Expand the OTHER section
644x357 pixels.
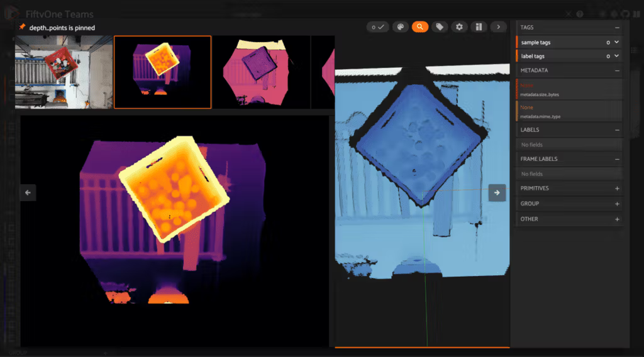pos(617,219)
